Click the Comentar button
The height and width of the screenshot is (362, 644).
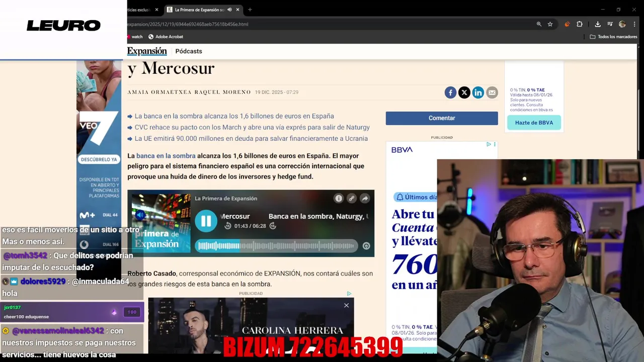[442, 118]
